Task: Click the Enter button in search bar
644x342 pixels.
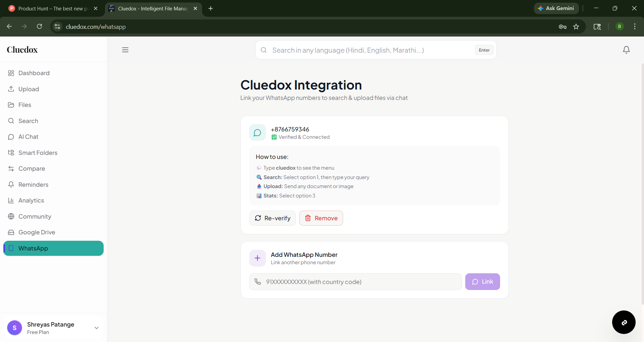Action: (484, 50)
